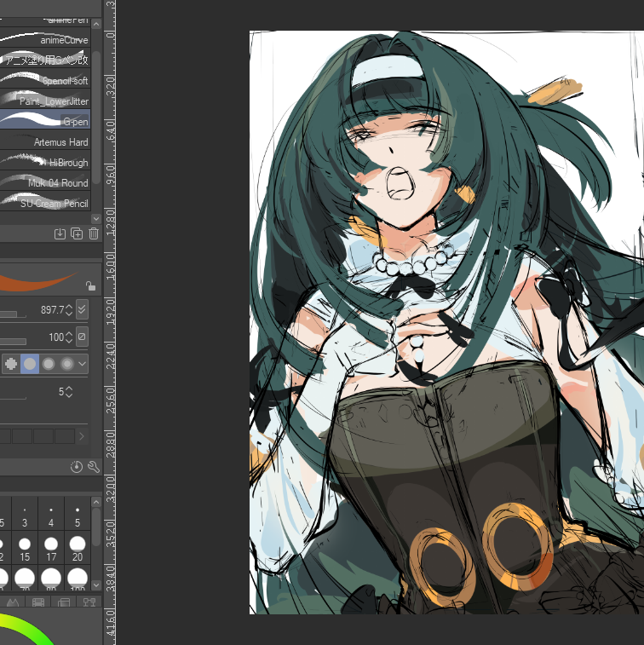Image resolution: width=644 pixels, height=645 pixels.
Task: Increase stabilization value 5 with up arrow
Action: tap(69, 389)
